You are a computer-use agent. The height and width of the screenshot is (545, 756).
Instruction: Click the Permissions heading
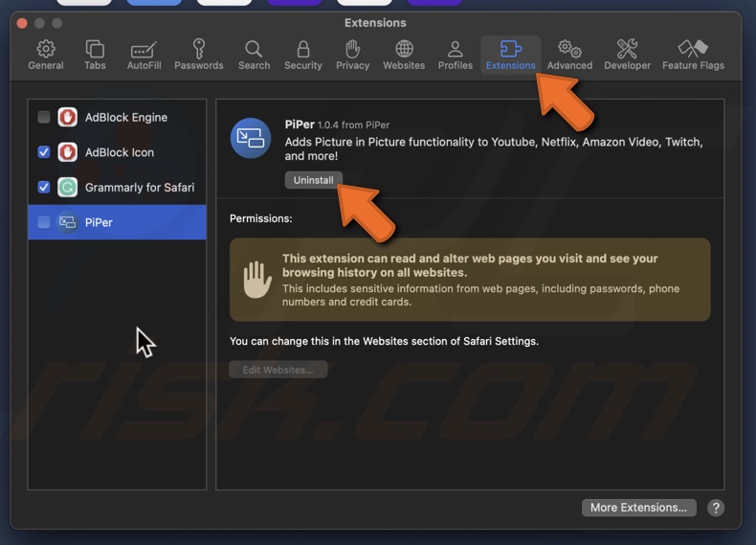point(261,218)
